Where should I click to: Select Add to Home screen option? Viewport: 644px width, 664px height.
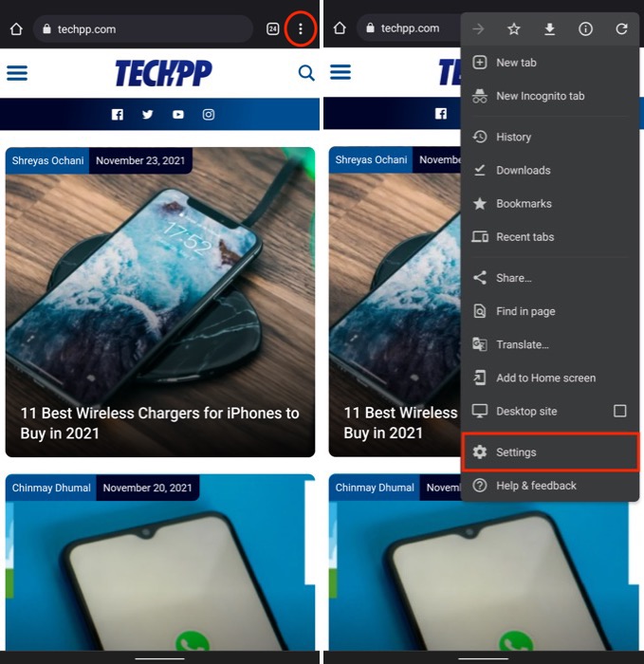click(x=545, y=378)
